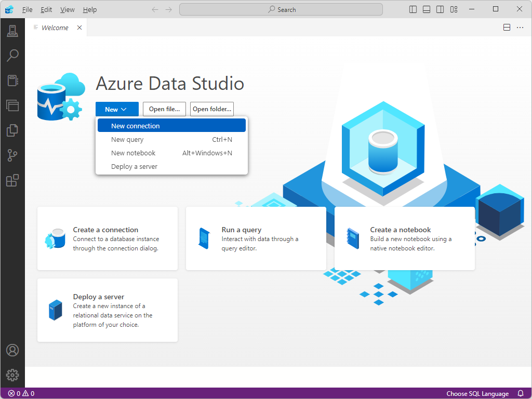Click the Run a query card title
Viewport: 532px width, 399px height.
241,230
